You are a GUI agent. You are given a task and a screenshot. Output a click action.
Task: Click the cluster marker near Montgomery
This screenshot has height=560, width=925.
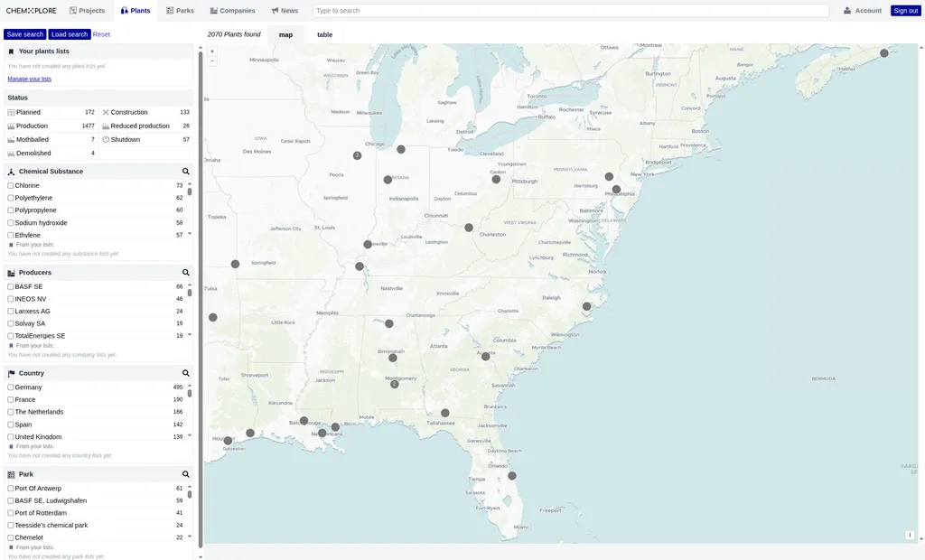point(394,384)
